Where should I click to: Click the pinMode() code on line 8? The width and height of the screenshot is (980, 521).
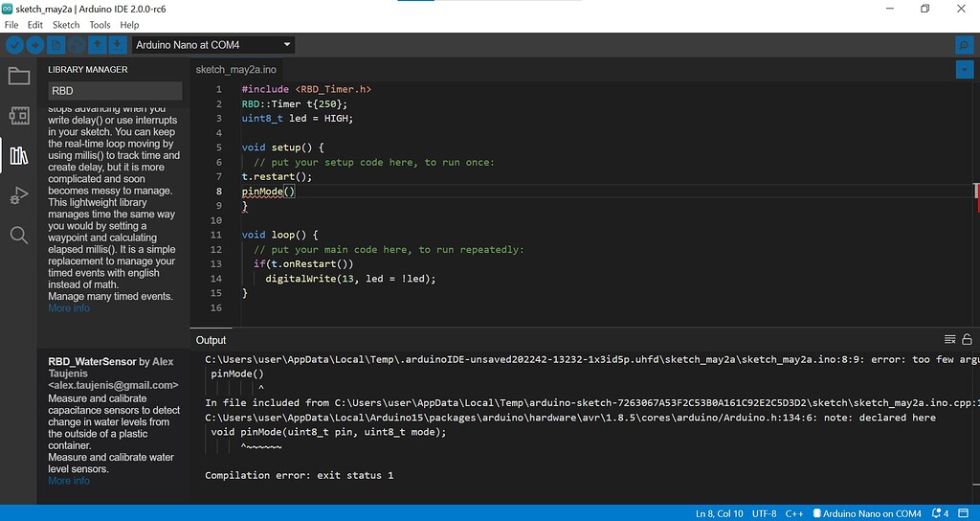pyautogui.click(x=268, y=192)
